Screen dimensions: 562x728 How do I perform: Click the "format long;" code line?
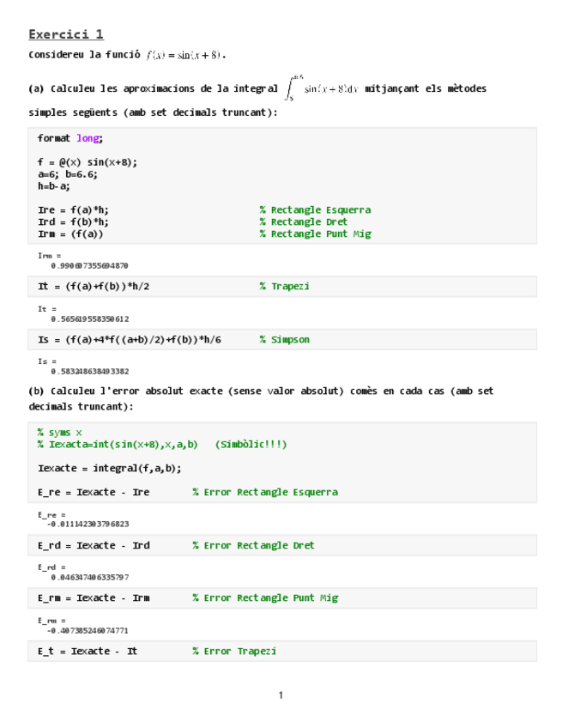click(69, 138)
